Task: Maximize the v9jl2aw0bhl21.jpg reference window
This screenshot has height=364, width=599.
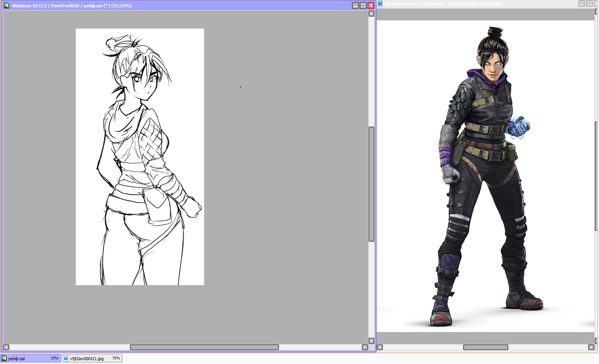Action: click(x=589, y=3)
